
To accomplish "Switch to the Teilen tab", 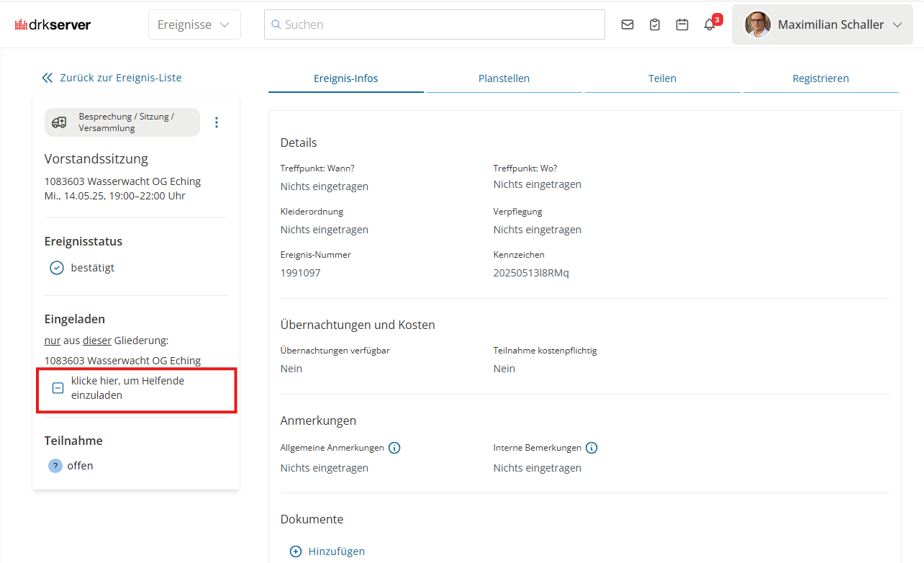I will (662, 78).
